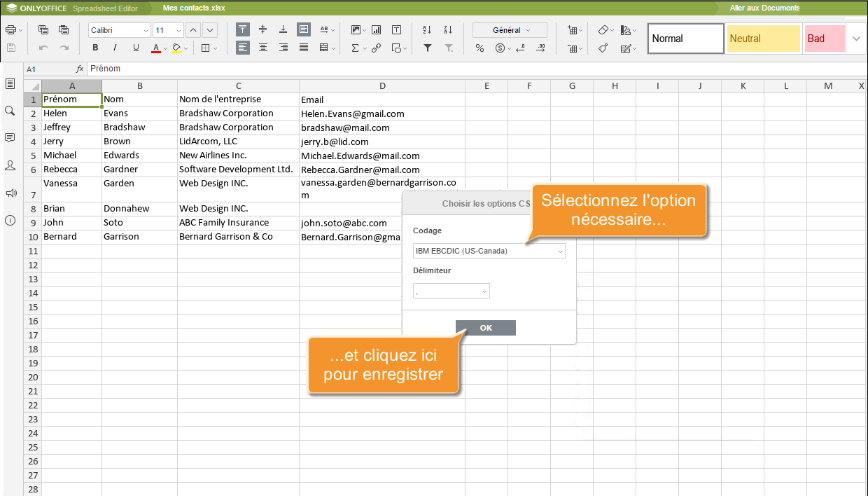Apply Percent style icon
Image resolution: width=868 pixels, height=496 pixels.
pos(479,48)
